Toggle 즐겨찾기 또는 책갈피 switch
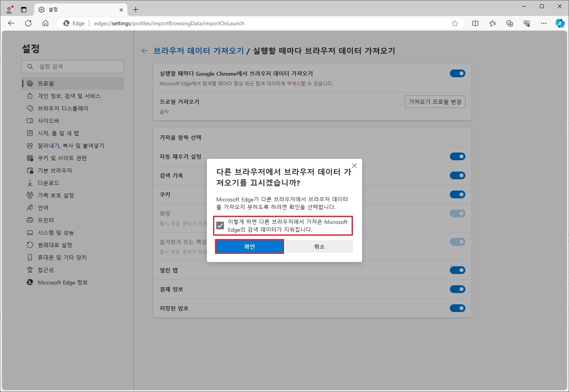 click(457, 242)
